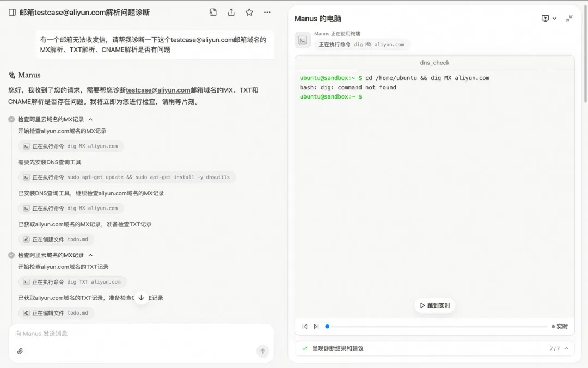Click the green checkmark on 呈现诊断结果和建议
Screen dimensions: 588x368
(x=304, y=348)
